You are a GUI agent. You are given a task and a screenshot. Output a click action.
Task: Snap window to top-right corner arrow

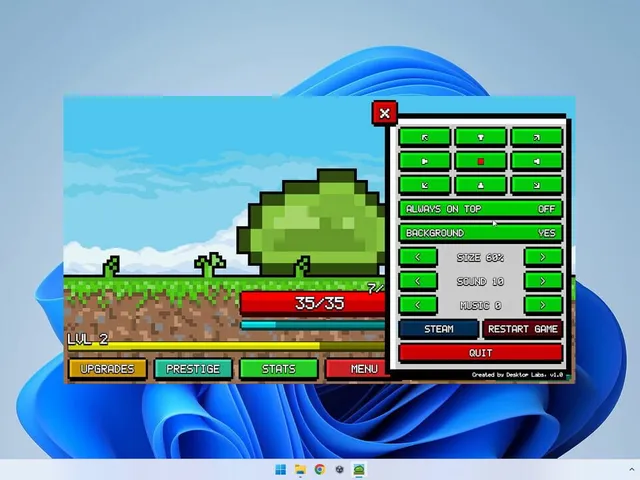pyautogui.click(x=536, y=137)
